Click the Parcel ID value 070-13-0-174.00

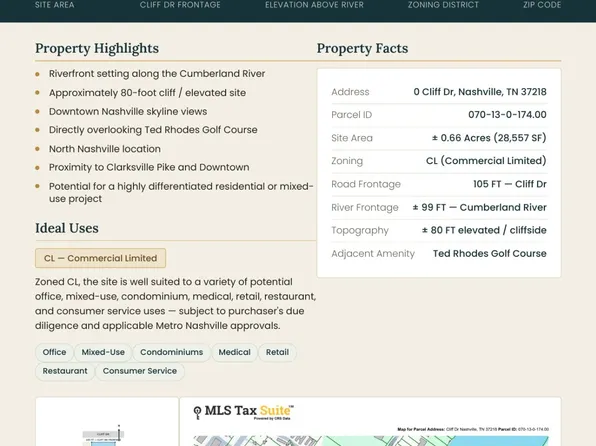pos(507,115)
